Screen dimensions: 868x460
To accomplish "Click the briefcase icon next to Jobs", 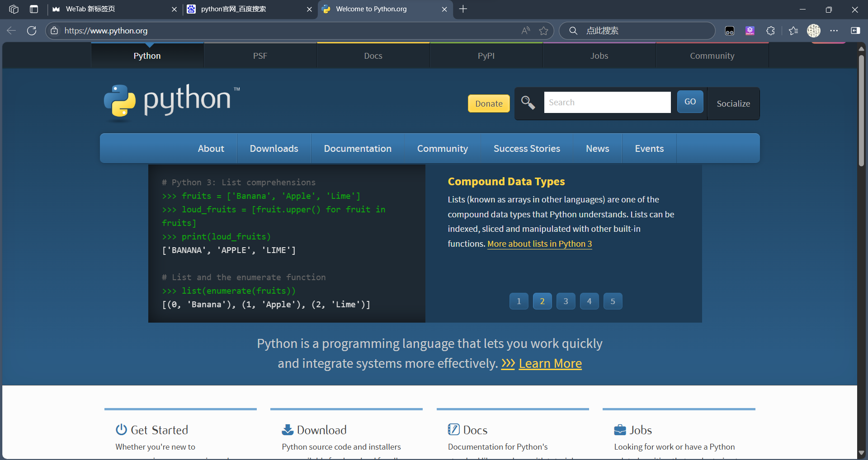I will pyautogui.click(x=620, y=430).
